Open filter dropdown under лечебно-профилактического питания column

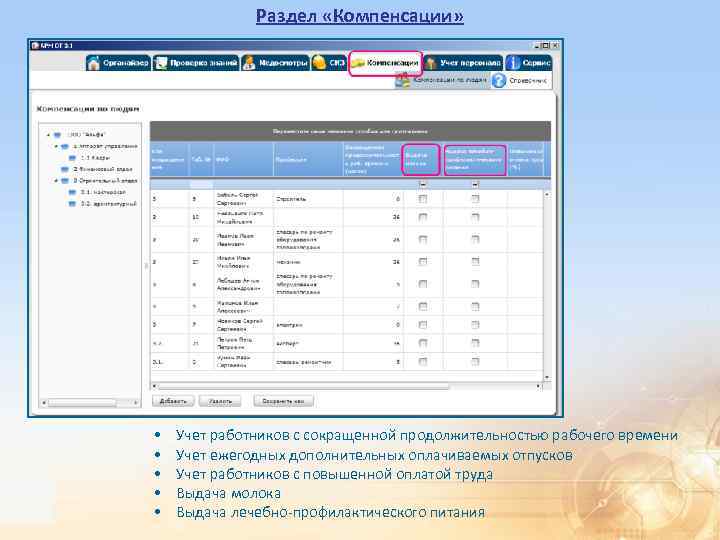(x=475, y=185)
